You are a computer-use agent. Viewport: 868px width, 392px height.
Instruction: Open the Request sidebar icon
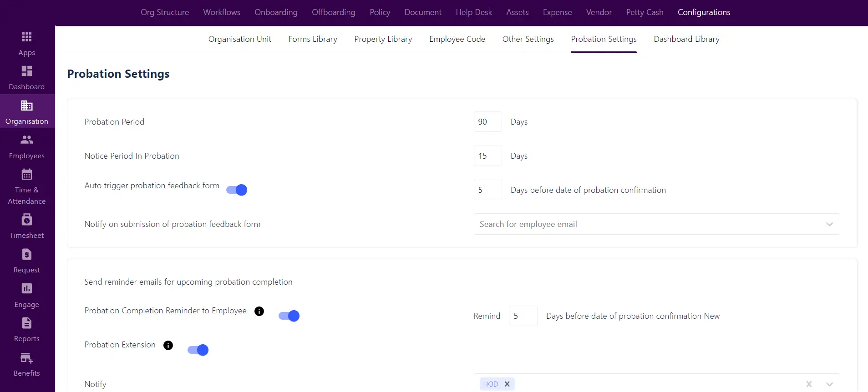[x=27, y=254]
